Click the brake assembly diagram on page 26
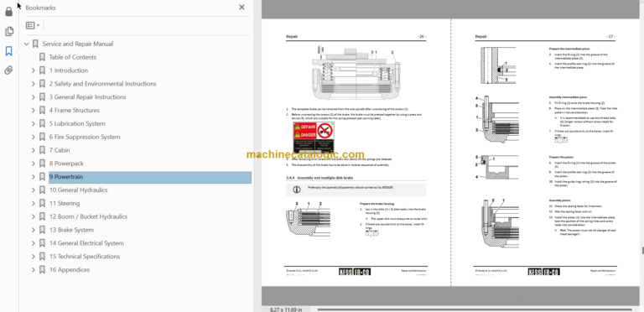 (x=356, y=74)
